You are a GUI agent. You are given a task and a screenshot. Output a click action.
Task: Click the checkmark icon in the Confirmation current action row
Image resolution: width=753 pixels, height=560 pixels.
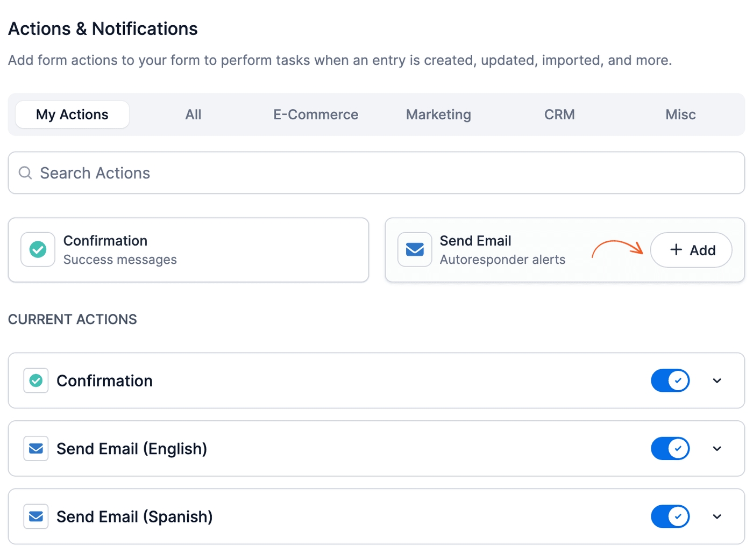click(36, 380)
